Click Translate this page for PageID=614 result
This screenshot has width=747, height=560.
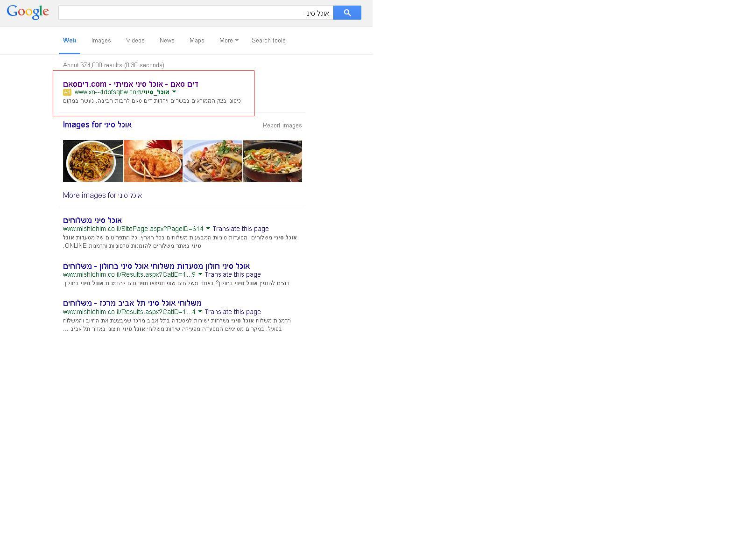point(240,229)
